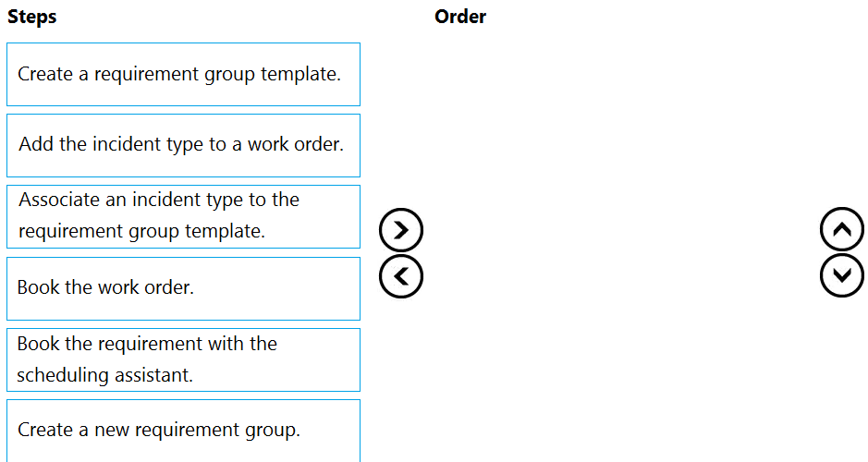Click the first box in the Steps list
Screen dimensions: 868x462
183,74
